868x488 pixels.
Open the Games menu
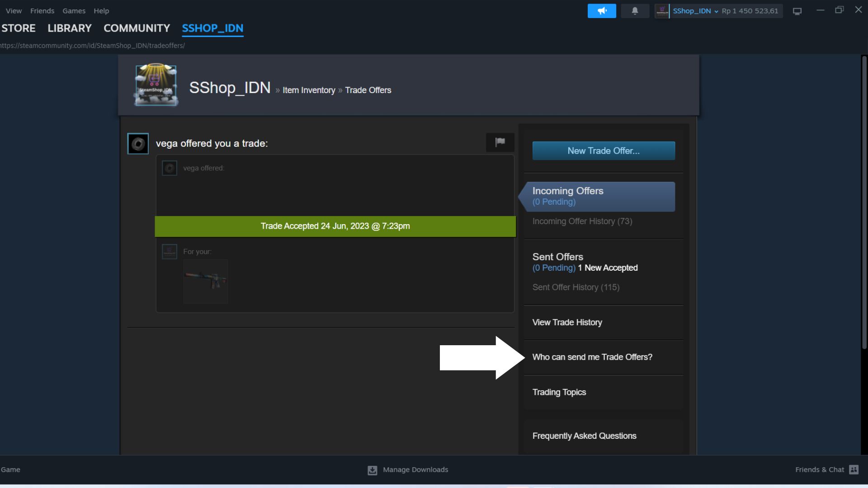(x=74, y=11)
